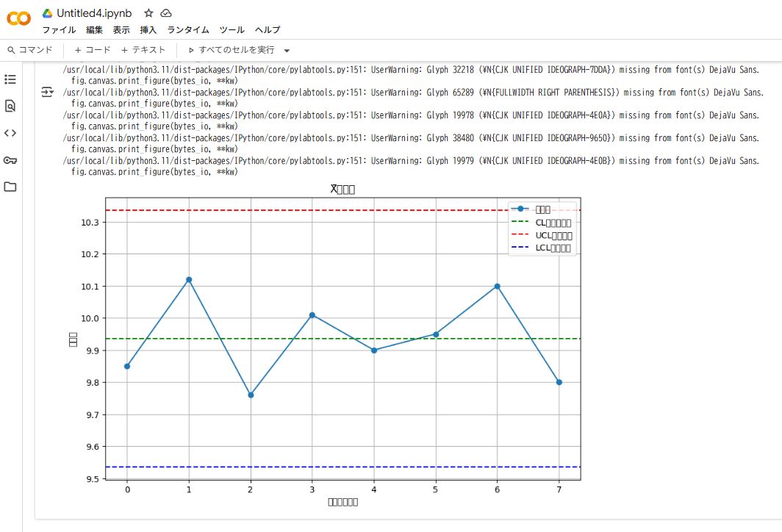
Task: Add a text cell with + テキスト
Action: (x=143, y=50)
